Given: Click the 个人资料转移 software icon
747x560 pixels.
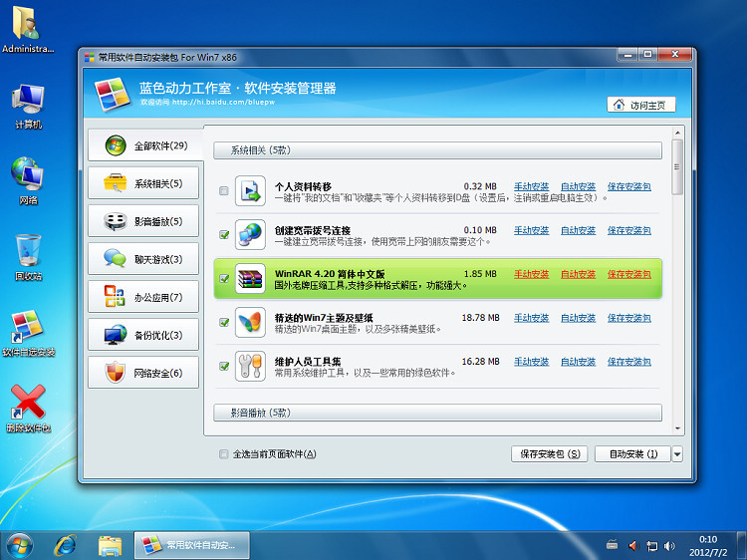Looking at the screenshot, I should coord(249,190).
